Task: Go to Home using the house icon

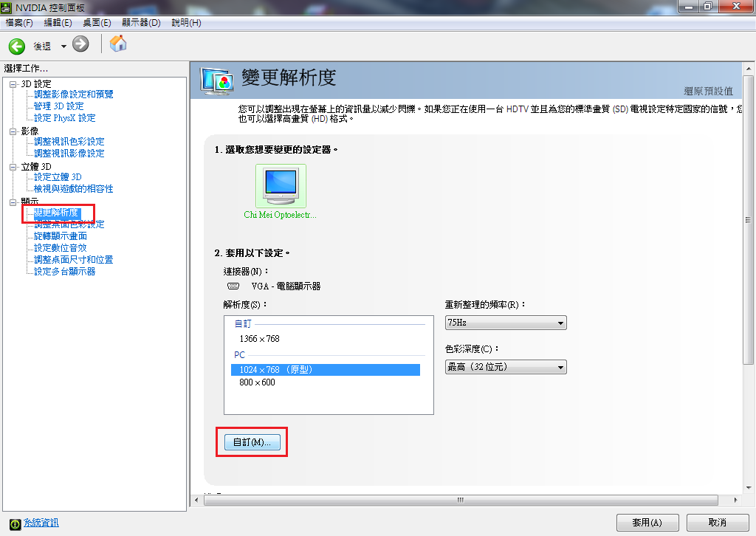Action: point(118,44)
